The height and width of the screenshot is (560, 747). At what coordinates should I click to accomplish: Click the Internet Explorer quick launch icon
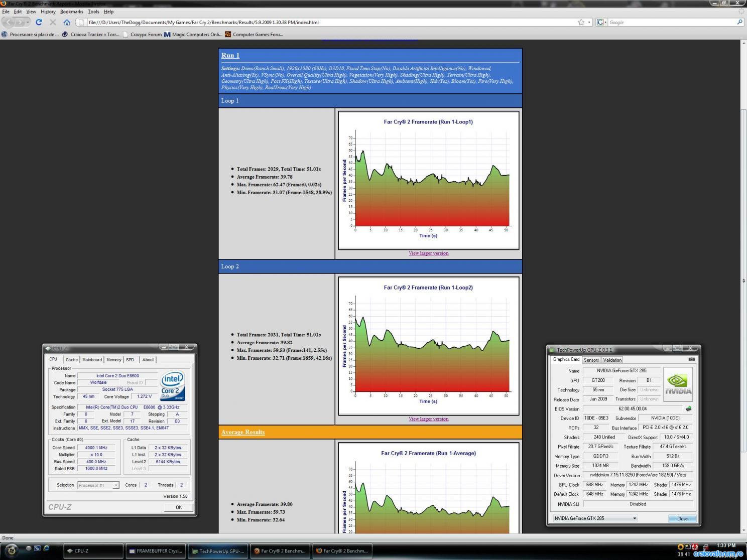[46, 548]
